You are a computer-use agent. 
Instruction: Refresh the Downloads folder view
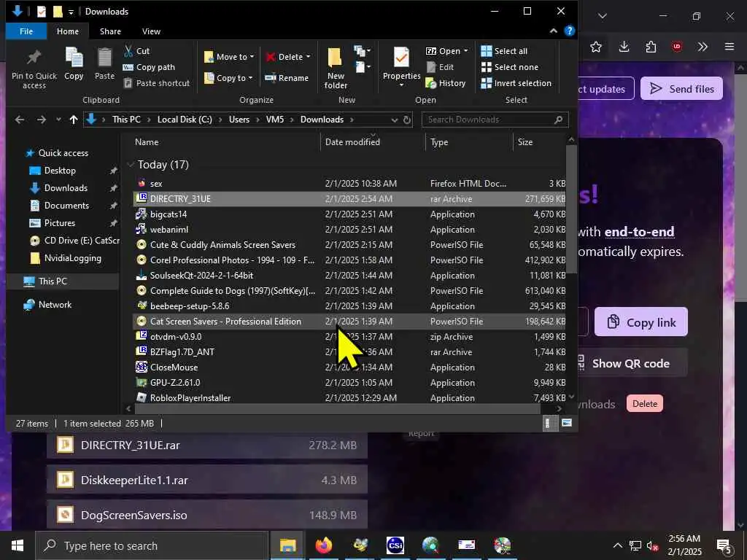pos(407,120)
